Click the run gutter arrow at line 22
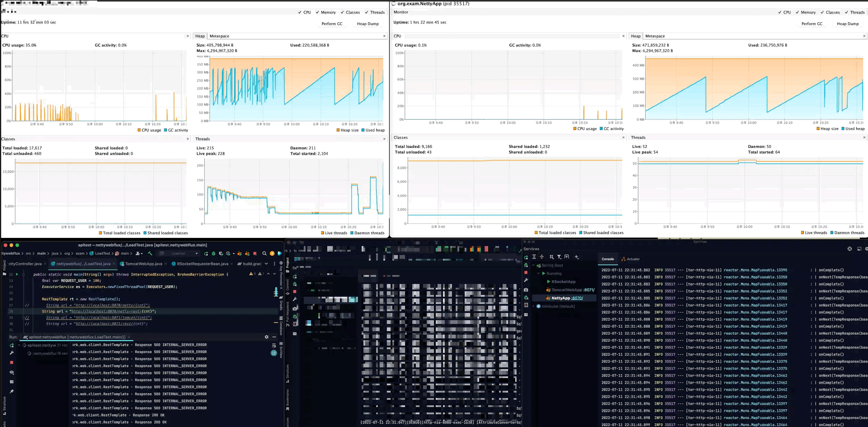868x427 pixels. pyautogui.click(x=17, y=274)
